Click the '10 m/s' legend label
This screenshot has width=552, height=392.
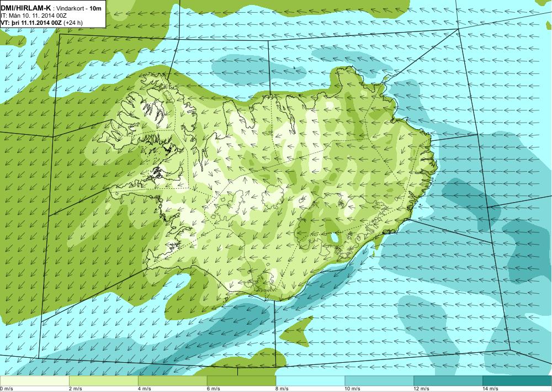click(x=353, y=389)
